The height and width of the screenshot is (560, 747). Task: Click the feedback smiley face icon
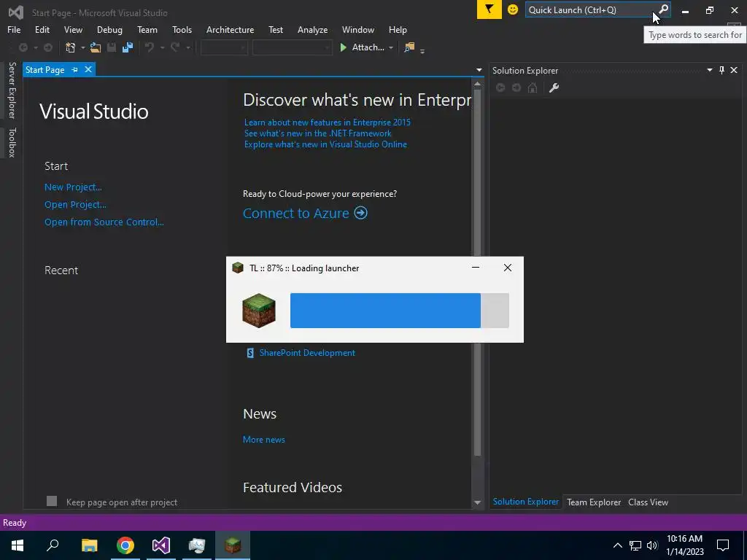pyautogui.click(x=513, y=9)
